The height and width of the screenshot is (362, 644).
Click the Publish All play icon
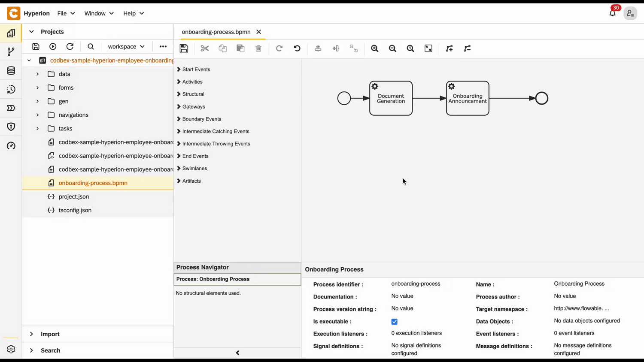(53, 46)
